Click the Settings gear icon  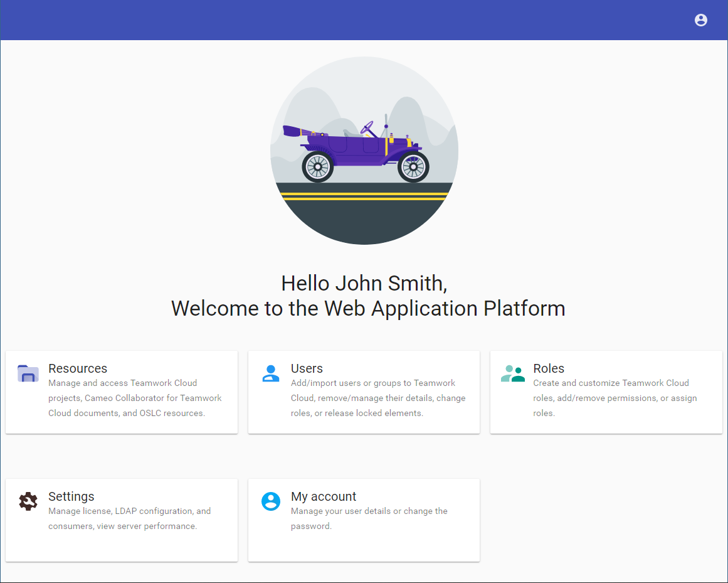[28, 501]
